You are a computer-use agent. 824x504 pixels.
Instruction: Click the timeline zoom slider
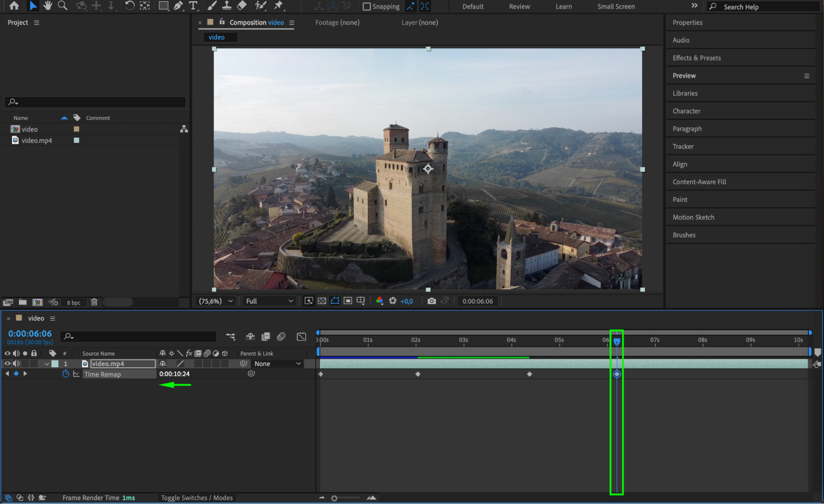[x=334, y=498]
